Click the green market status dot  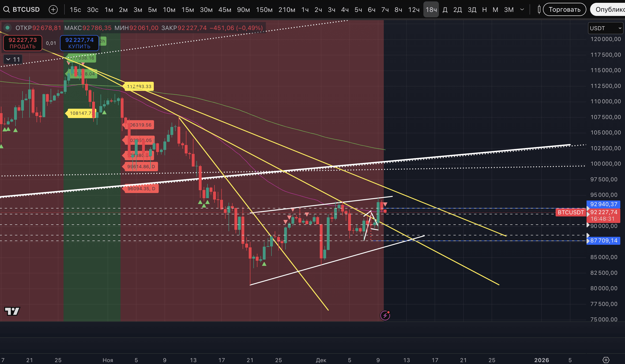(x=8, y=28)
